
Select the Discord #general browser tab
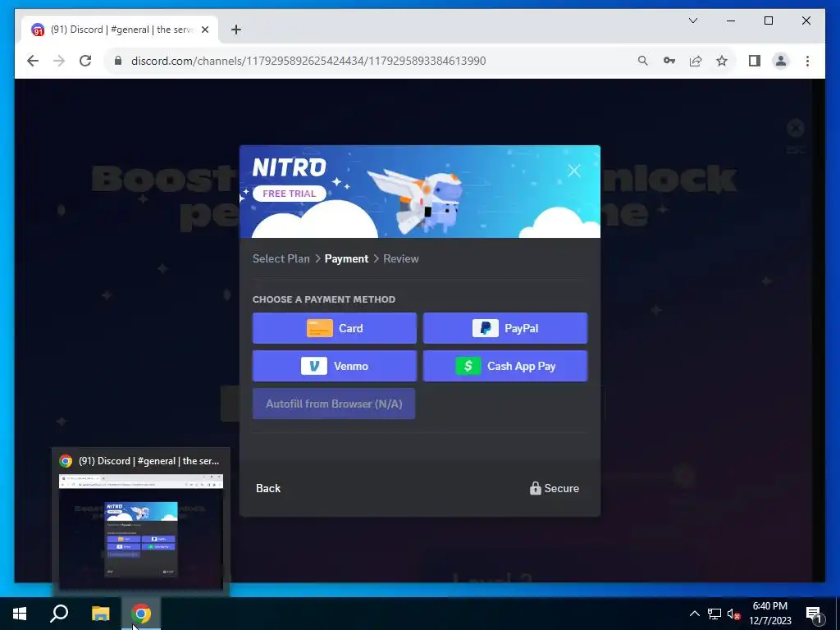[121, 30]
